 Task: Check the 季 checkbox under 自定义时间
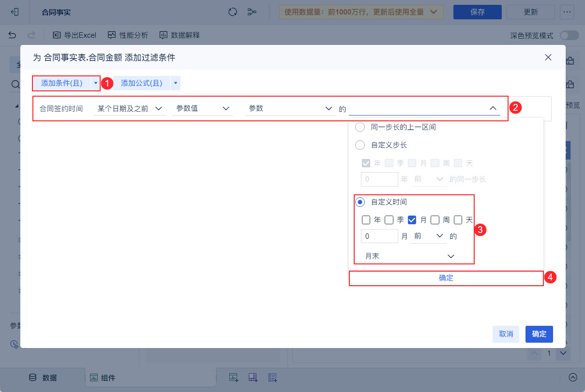tap(389, 220)
